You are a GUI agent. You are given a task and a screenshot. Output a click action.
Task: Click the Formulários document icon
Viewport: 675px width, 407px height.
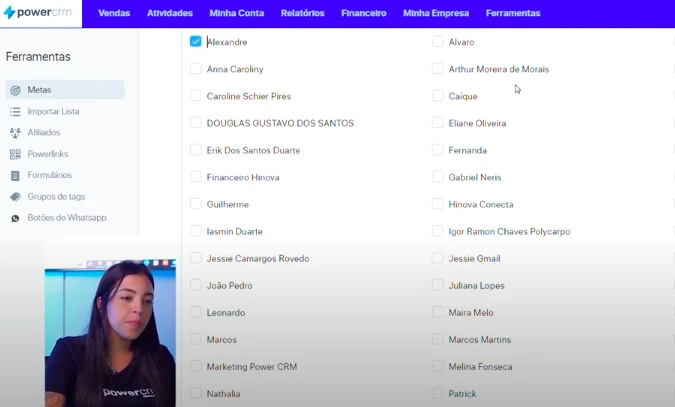[15, 176]
